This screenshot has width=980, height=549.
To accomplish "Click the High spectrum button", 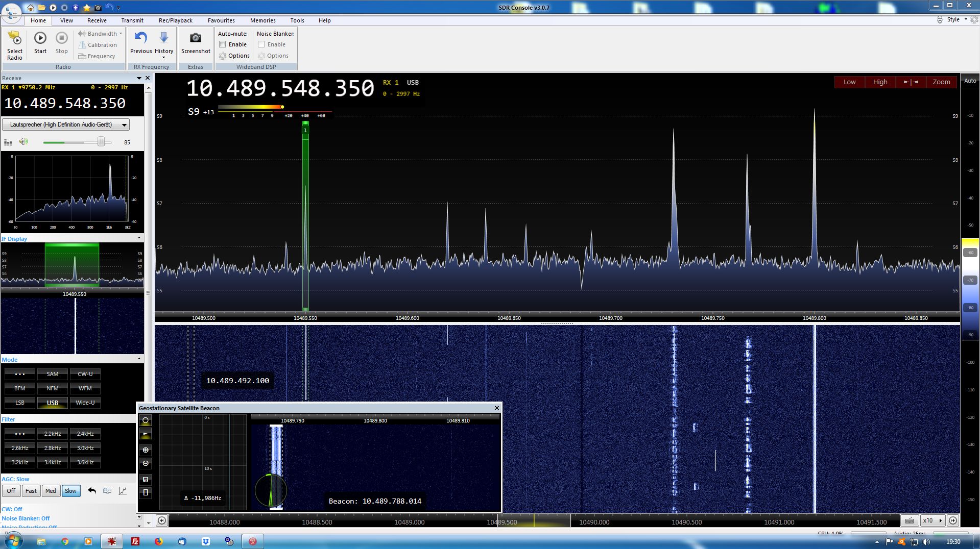I will [880, 82].
